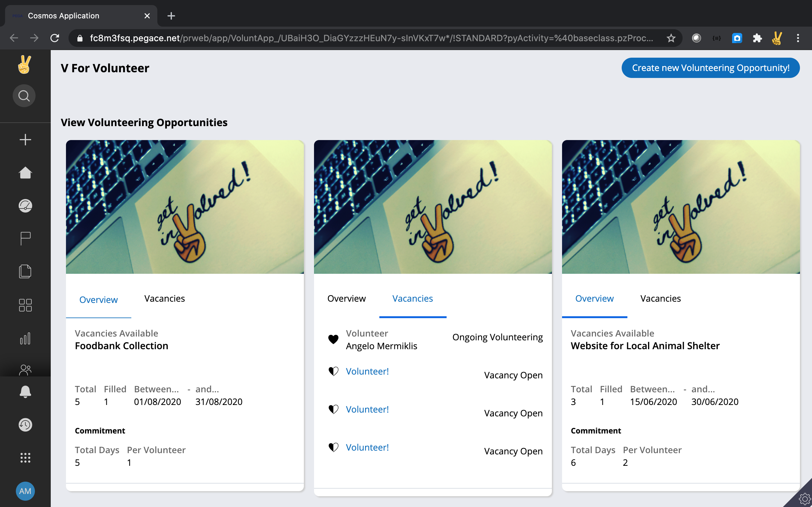Image resolution: width=812 pixels, height=507 pixels.
Task: Go to Home via house icon
Action: point(25,173)
